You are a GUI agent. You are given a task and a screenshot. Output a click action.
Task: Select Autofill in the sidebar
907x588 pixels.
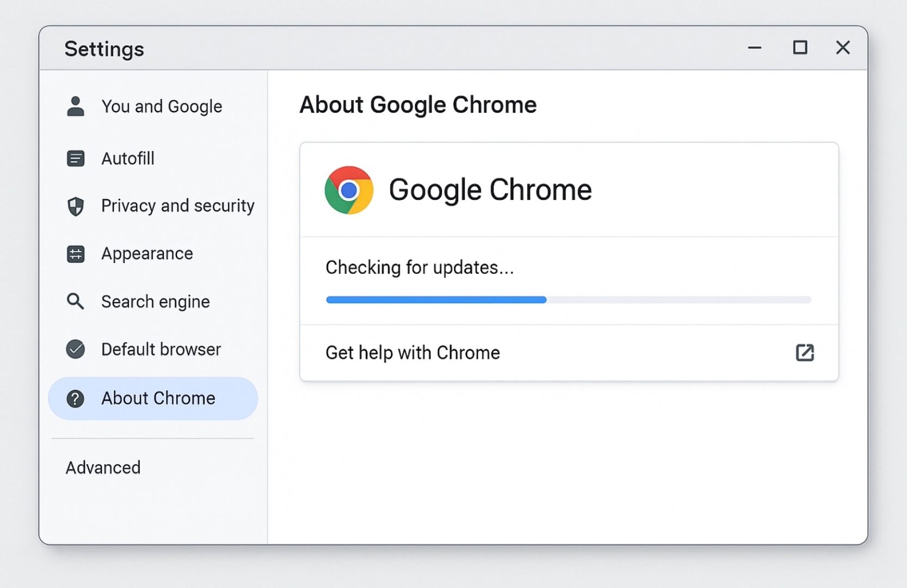153,158
